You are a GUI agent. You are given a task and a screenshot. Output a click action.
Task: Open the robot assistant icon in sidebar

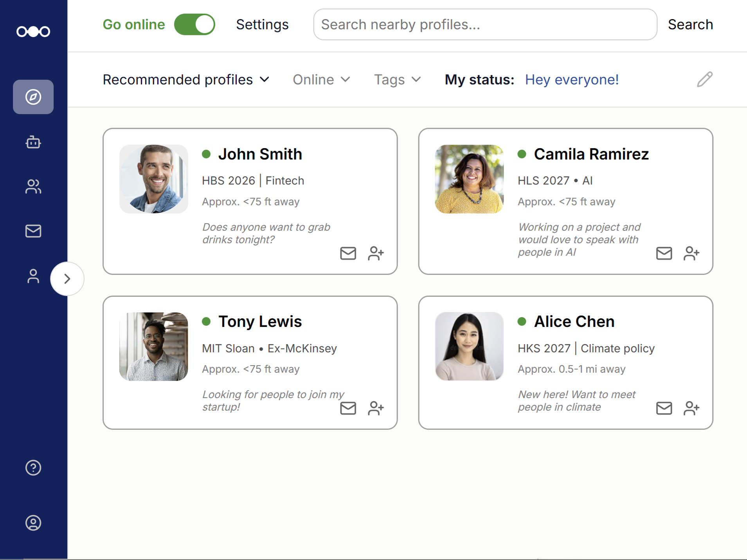click(x=33, y=142)
